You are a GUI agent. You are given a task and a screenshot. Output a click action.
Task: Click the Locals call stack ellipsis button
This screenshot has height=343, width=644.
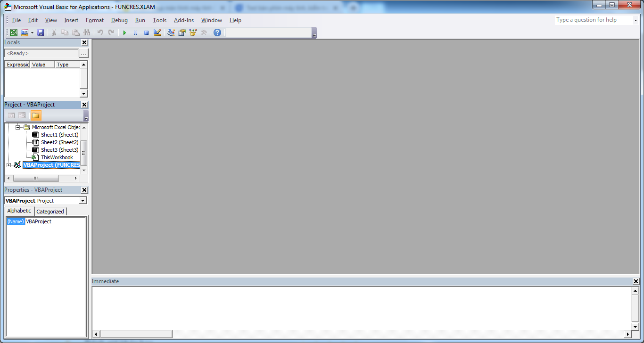pos(83,53)
